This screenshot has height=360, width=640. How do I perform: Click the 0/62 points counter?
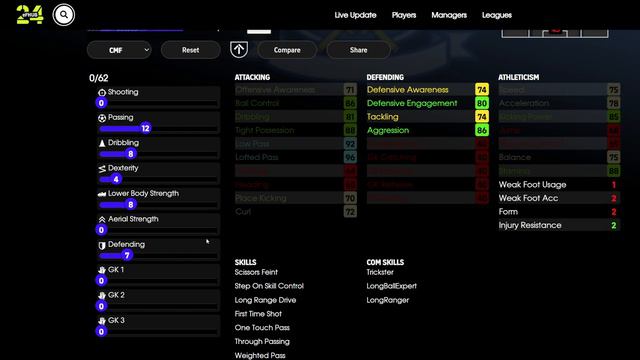click(x=99, y=78)
